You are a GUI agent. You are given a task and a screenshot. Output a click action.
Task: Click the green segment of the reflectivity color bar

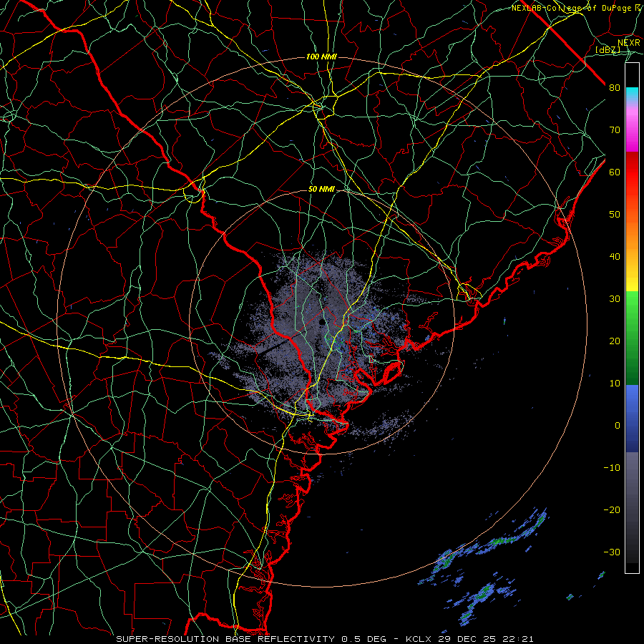coord(632,338)
